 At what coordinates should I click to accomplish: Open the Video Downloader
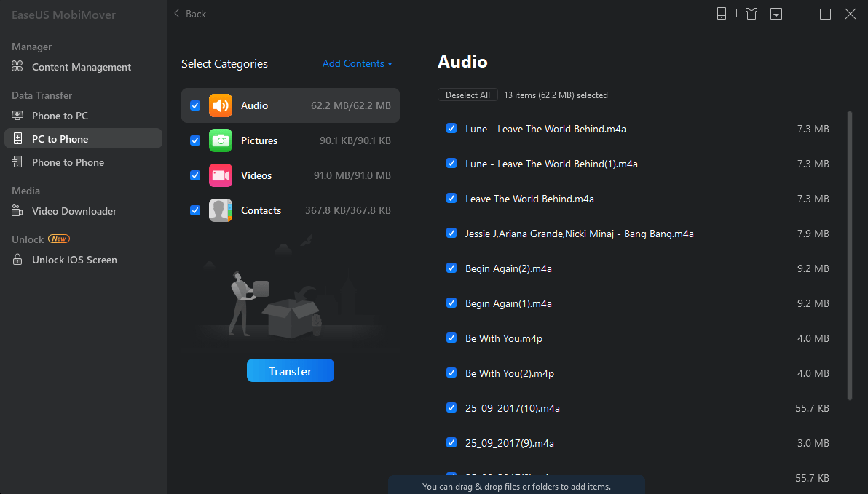pyautogui.click(x=74, y=211)
